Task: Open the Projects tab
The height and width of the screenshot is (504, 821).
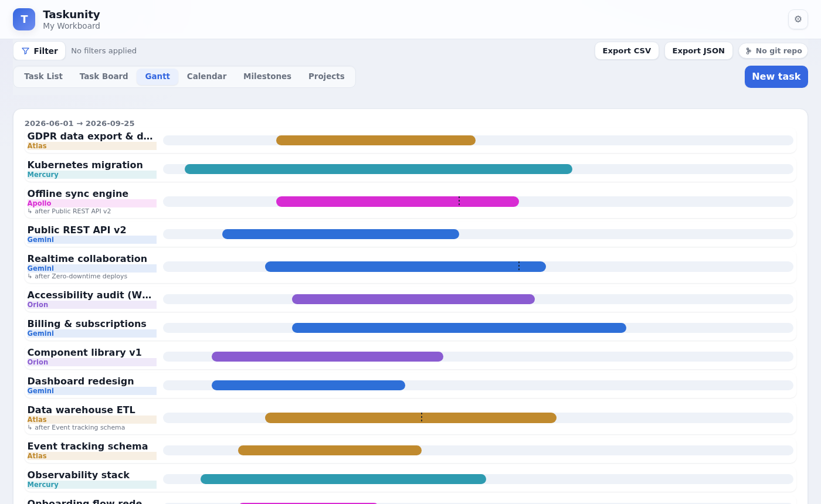Action: [x=327, y=77]
